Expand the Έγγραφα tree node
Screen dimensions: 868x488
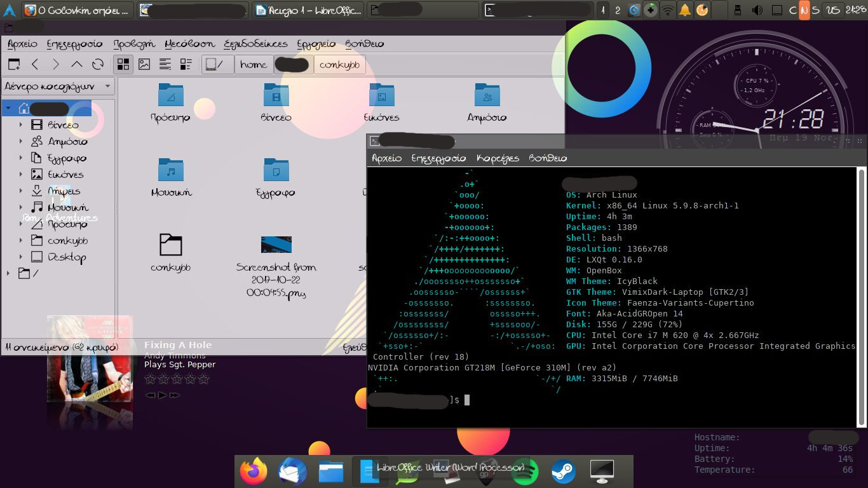point(21,158)
